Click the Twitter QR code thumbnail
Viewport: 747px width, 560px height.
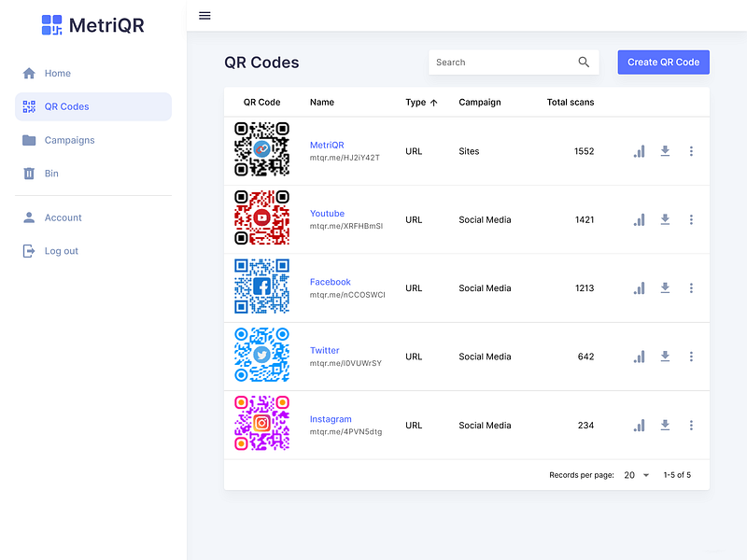pos(261,355)
